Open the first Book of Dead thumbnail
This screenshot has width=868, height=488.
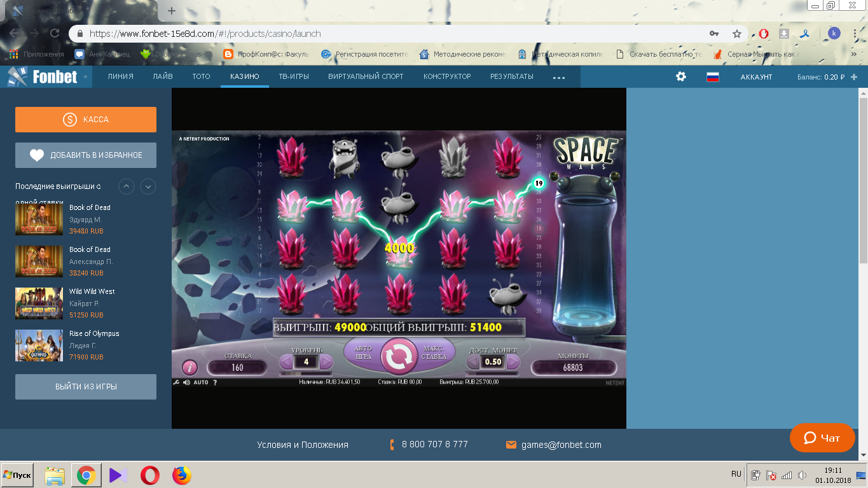39,220
